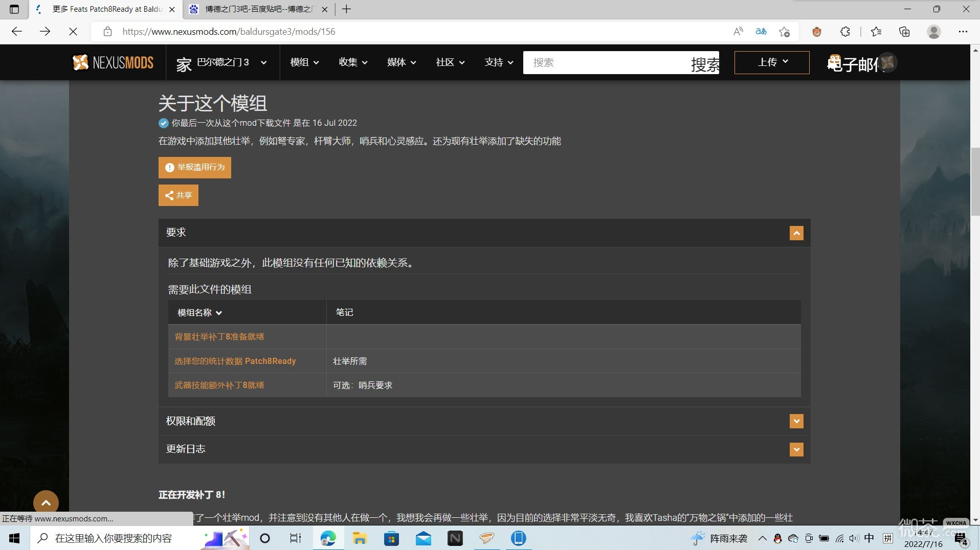Viewport: 980px width, 550px height.
Task: Expand the 权限和配额 section
Action: click(796, 421)
